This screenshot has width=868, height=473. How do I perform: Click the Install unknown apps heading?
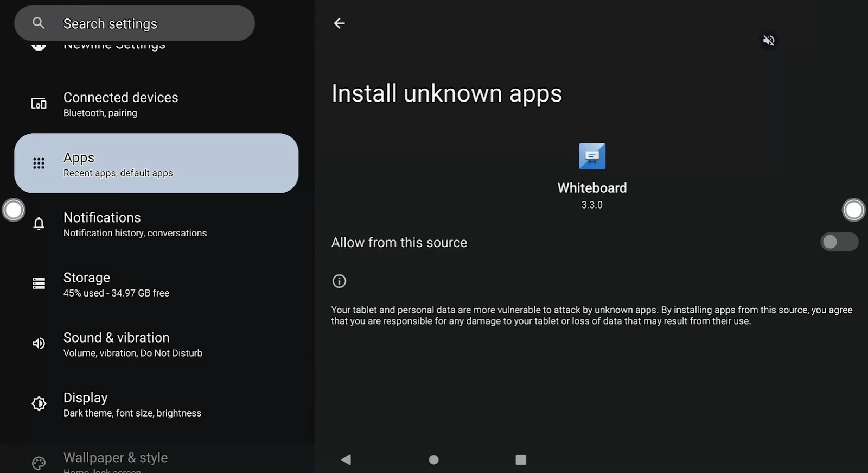(x=446, y=94)
